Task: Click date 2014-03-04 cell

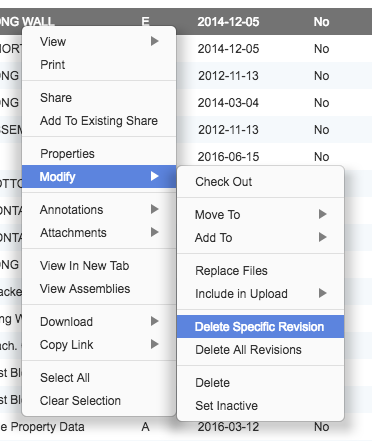Action: pyautogui.click(x=228, y=103)
